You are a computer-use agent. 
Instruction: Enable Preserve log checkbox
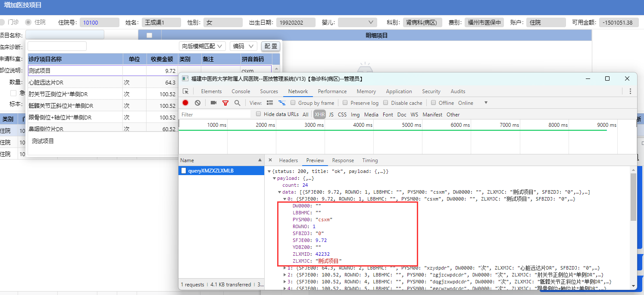pos(345,103)
